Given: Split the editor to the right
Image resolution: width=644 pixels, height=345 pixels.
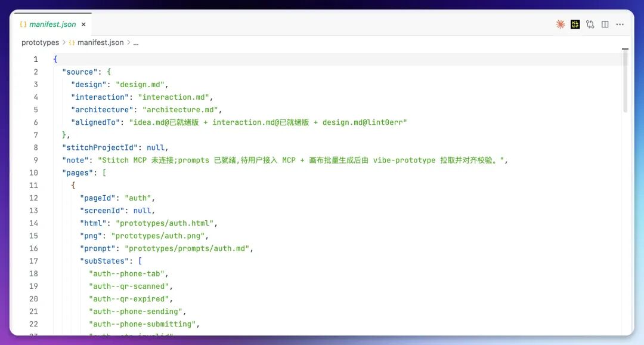Looking at the screenshot, I should 605,24.
